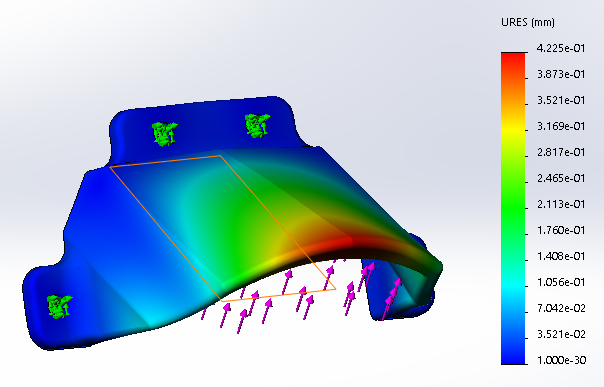Click the red maximum displacement region on model
Viewport: 604px width, 387px height.
[331, 246]
